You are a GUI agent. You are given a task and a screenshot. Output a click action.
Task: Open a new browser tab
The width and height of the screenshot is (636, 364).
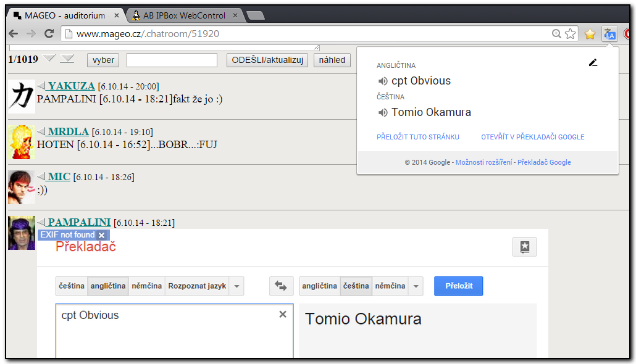pos(256,16)
